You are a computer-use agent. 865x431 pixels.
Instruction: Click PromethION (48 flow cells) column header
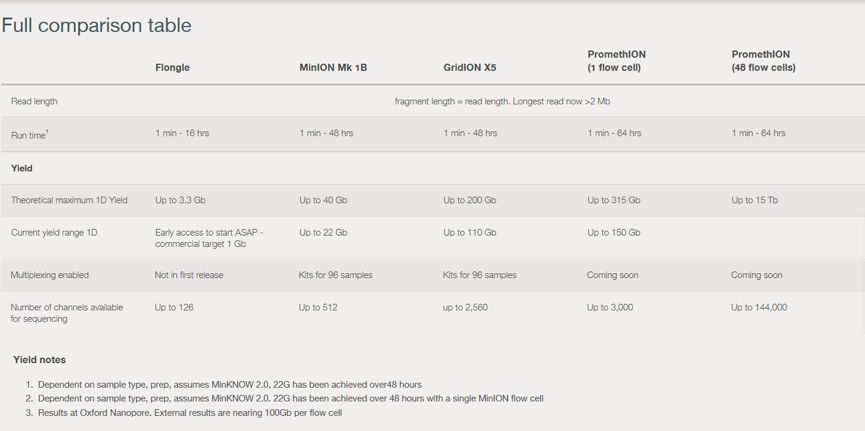point(763,61)
